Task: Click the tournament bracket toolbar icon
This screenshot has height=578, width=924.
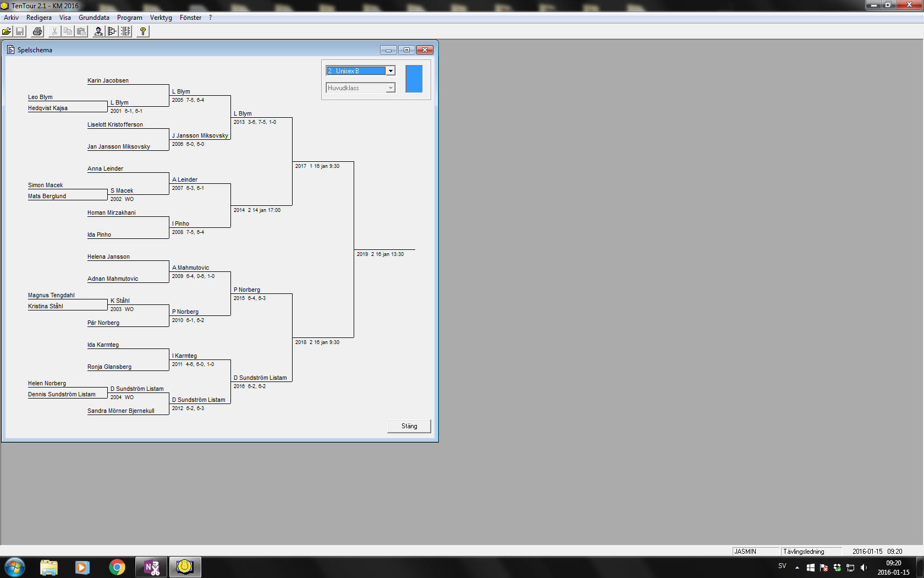Action: coord(112,31)
